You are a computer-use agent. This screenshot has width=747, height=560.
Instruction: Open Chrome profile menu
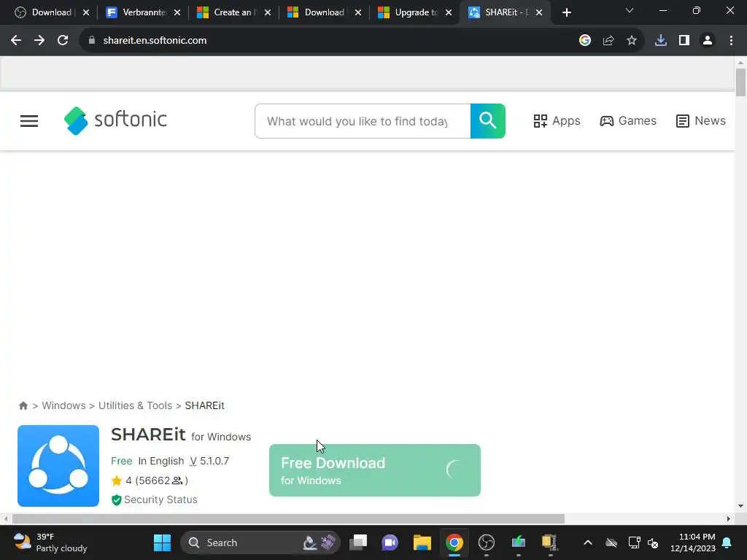click(x=708, y=41)
